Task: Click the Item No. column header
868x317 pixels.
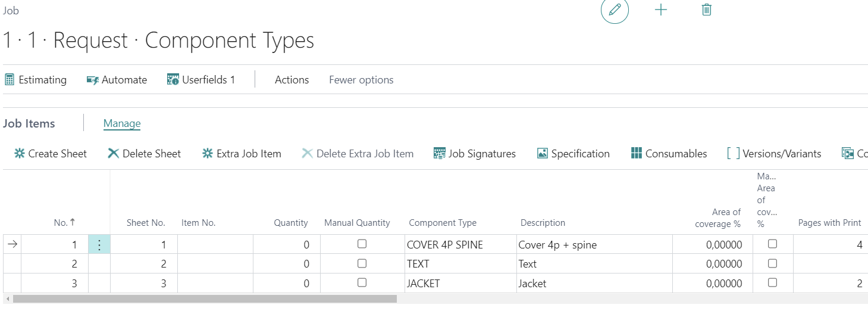Action: click(198, 223)
